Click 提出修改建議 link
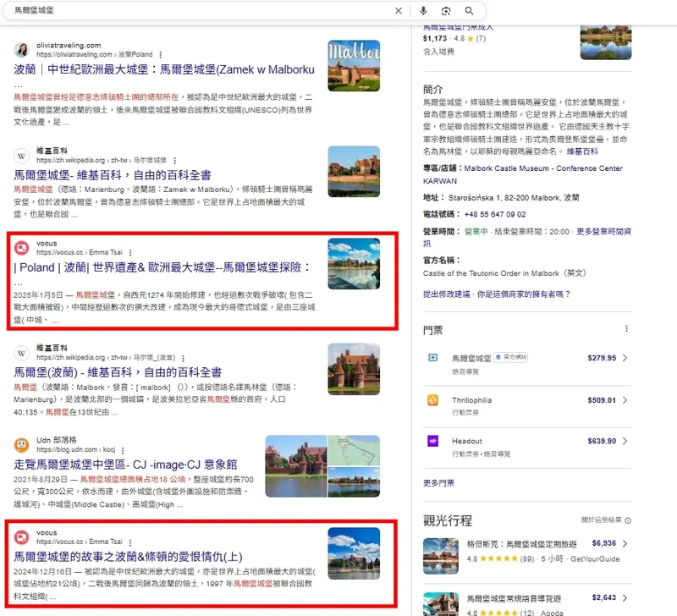 click(447, 294)
